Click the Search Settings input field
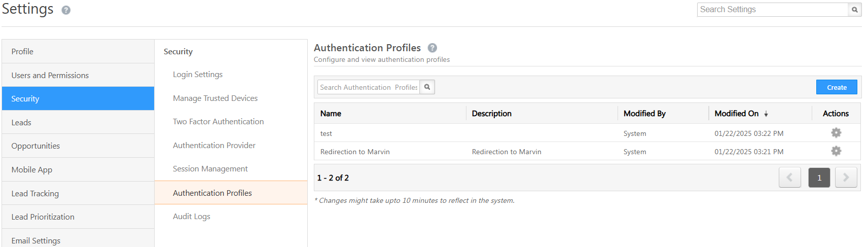 point(772,10)
